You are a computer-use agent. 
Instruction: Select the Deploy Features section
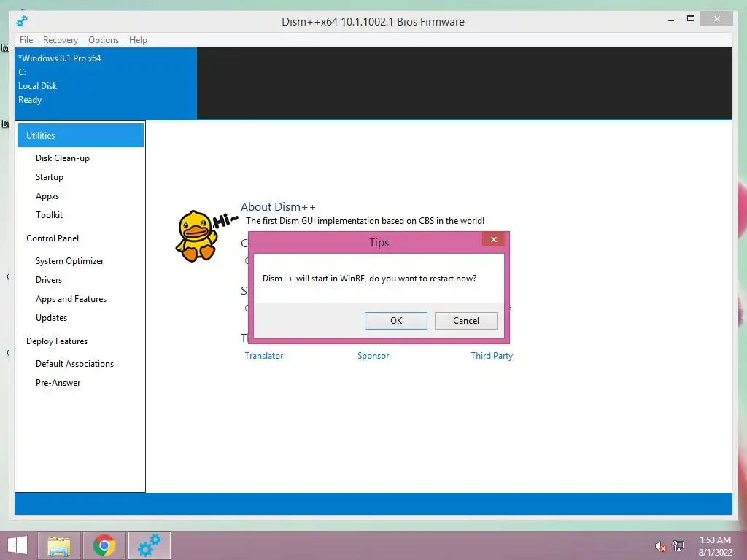(57, 341)
